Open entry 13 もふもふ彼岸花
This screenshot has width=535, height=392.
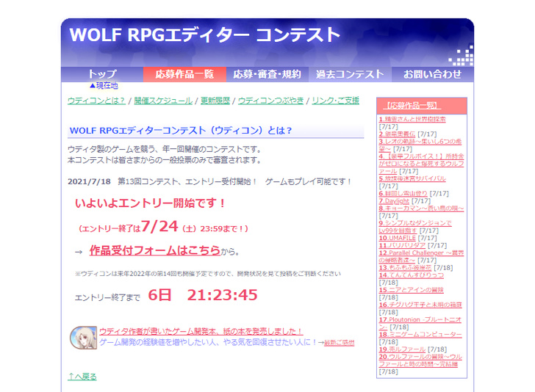click(x=405, y=268)
